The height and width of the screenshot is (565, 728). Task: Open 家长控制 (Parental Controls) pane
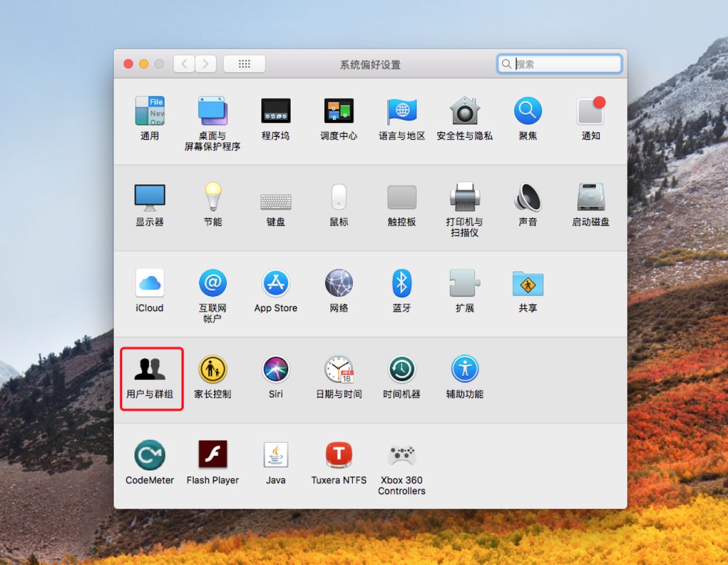[x=213, y=377]
